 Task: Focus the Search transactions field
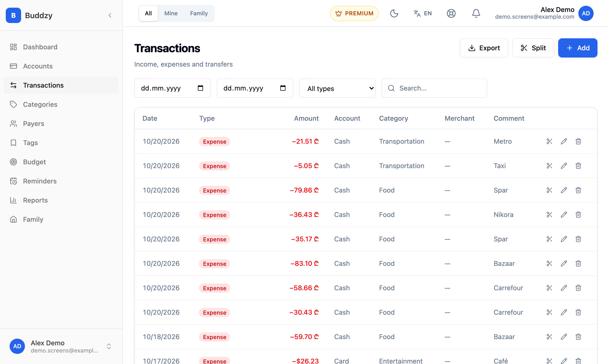point(434,88)
